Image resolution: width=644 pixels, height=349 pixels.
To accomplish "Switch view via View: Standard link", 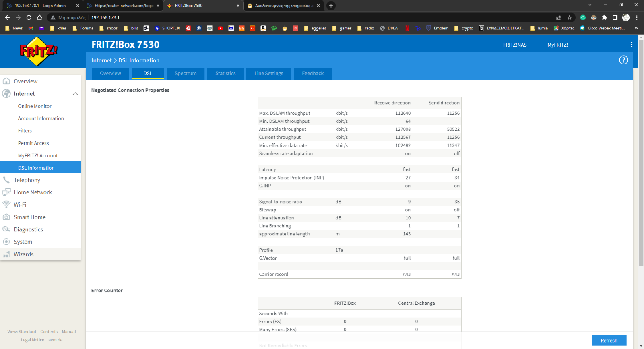I will tap(22, 332).
